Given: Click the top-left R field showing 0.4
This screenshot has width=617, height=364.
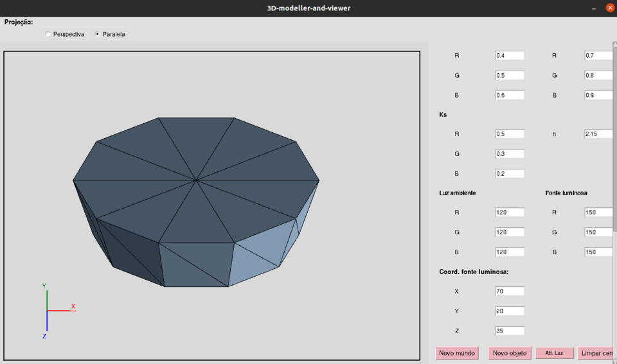Looking at the screenshot, I should tap(510, 56).
